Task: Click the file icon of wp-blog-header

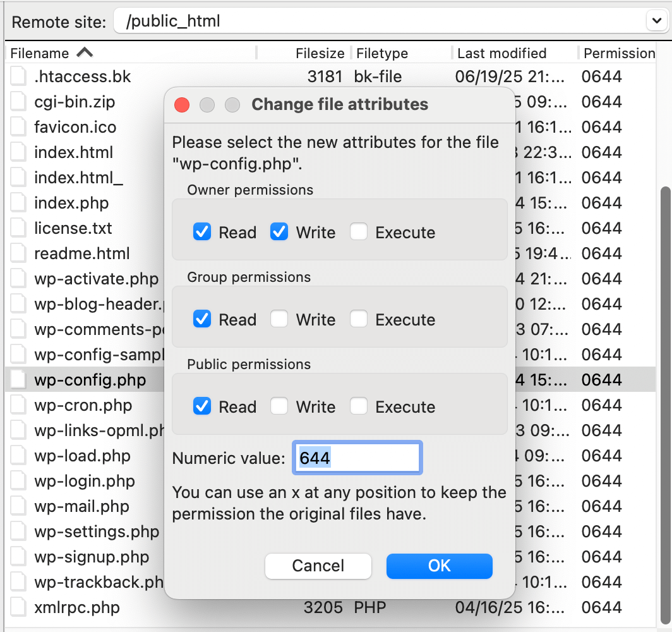Action: point(18,304)
